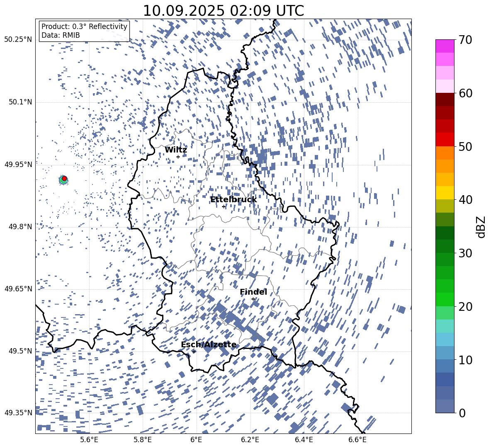
Task: Click the bright green 20 dBZ colorbar segment
Action: [445, 299]
